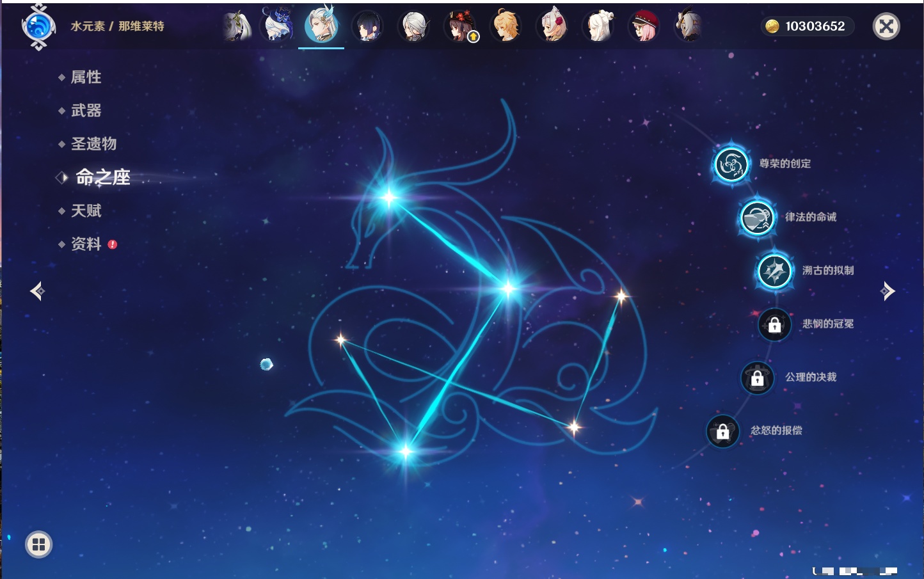Image resolution: width=924 pixels, height=579 pixels.
Task: Select Noelle avatar with red rose
Action: pyautogui.click(x=552, y=26)
